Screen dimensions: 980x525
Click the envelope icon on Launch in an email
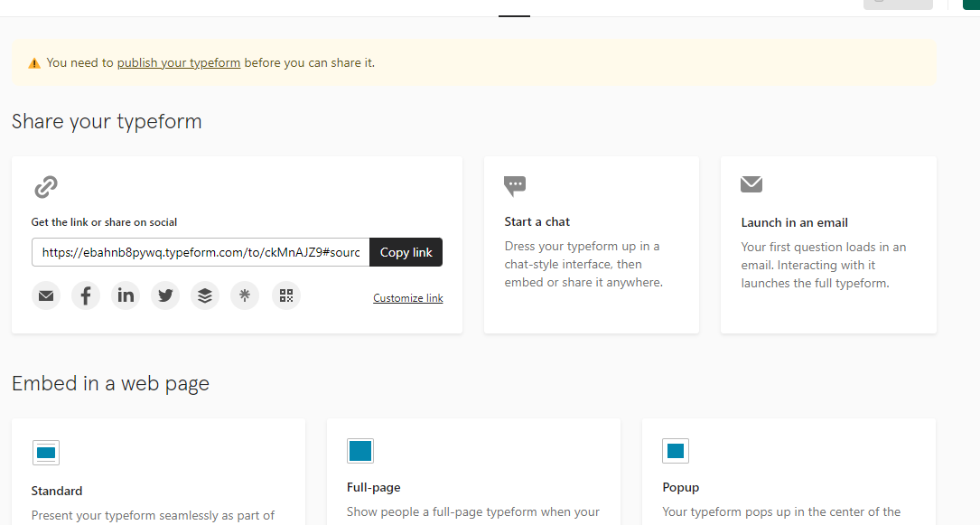click(x=751, y=183)
